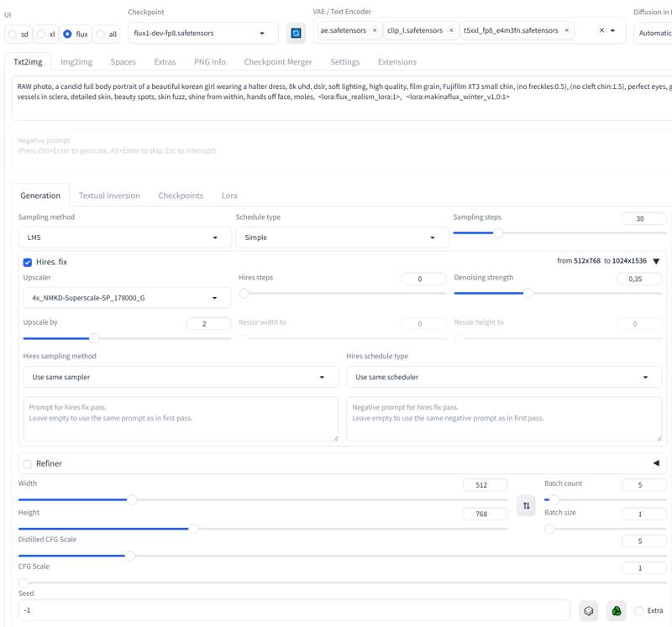Click the Denoising strength value field
The image size is (672, 627).
639,279
